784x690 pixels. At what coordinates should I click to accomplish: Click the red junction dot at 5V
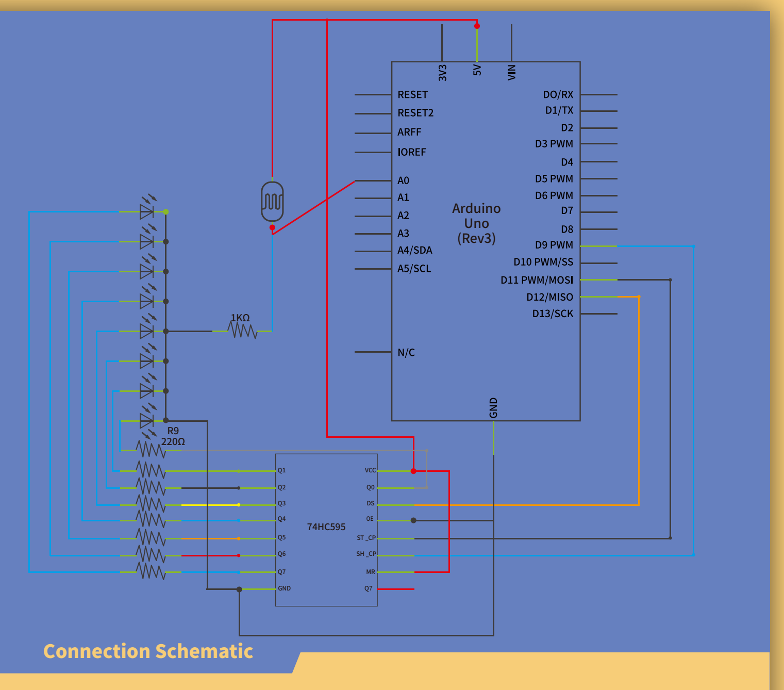(477, 26)
